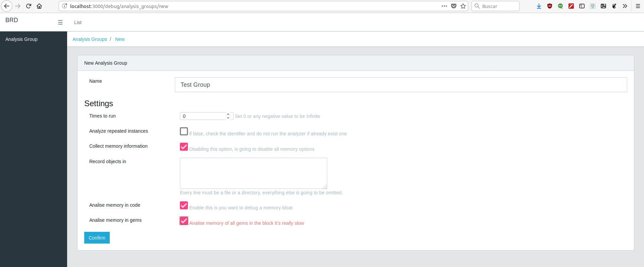644x267 pixels.
Task: Open the List menu item
Action: point(78,22)
